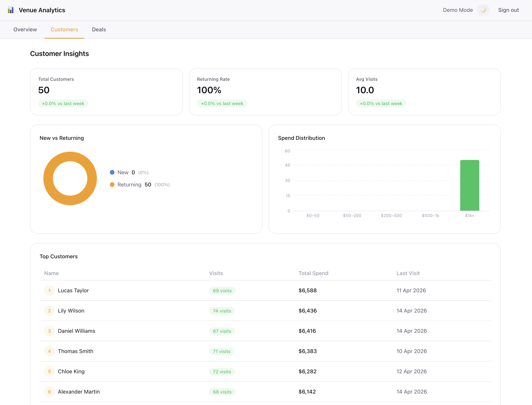532x405 pixels.
Task: Select rank badge 1 beside Lucas Taylor
Action: point(49,291)
